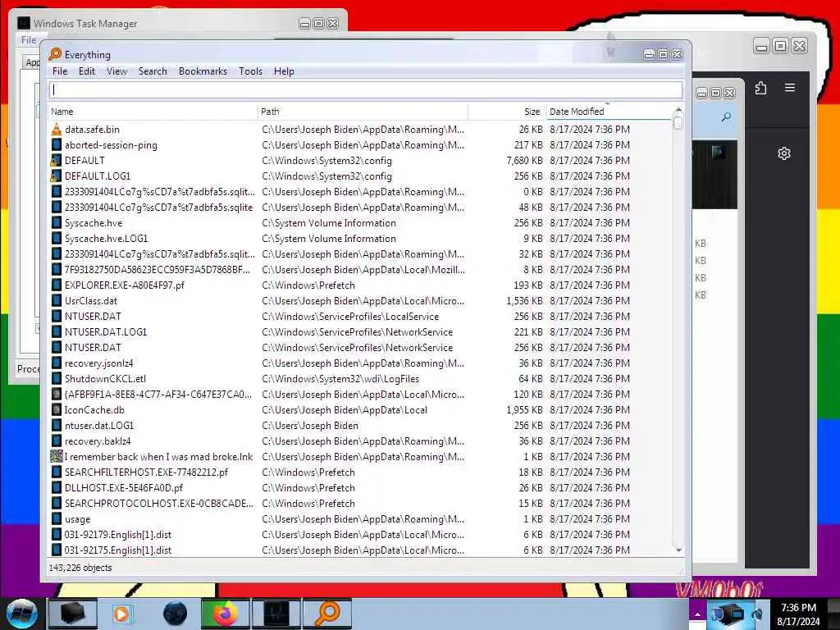Viewport: 840px width, 630px height.
Task: Open the Bookmarks menu
Action: [x=203, y=71]
